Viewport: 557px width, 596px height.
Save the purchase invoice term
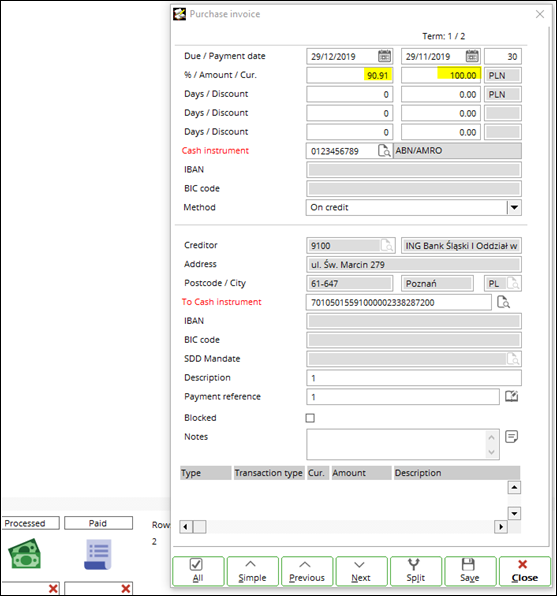(x=470, y=571)
